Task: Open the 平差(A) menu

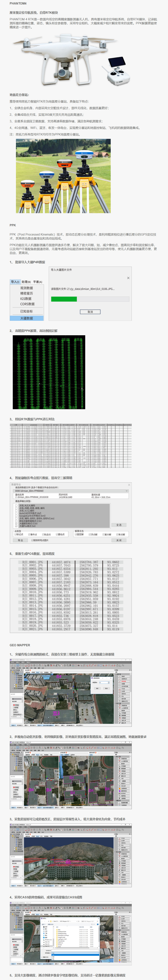Action: 38,282
